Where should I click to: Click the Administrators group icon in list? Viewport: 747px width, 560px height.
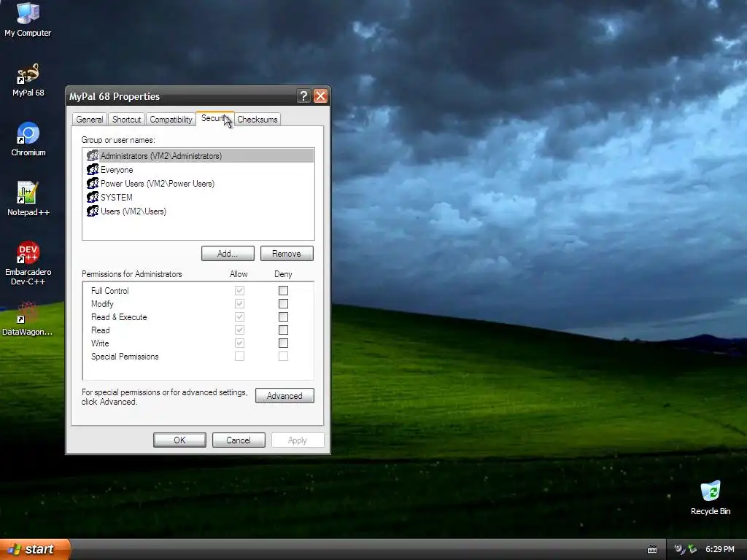[x=93, y=156]
